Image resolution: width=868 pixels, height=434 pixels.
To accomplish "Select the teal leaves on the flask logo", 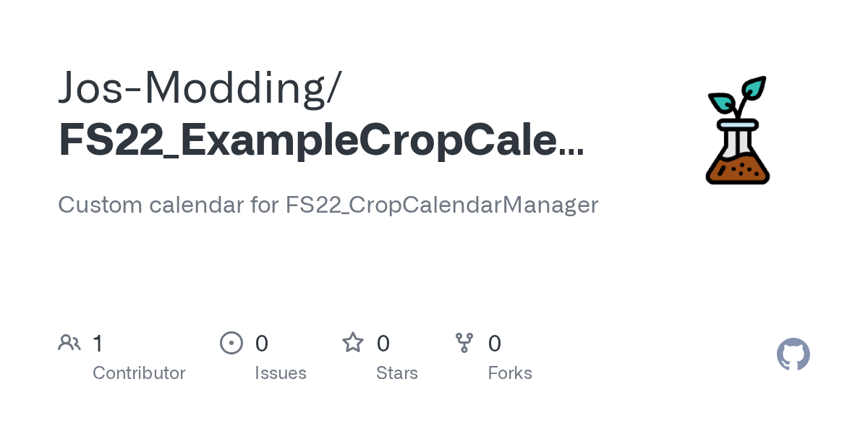I will point(738,95).
